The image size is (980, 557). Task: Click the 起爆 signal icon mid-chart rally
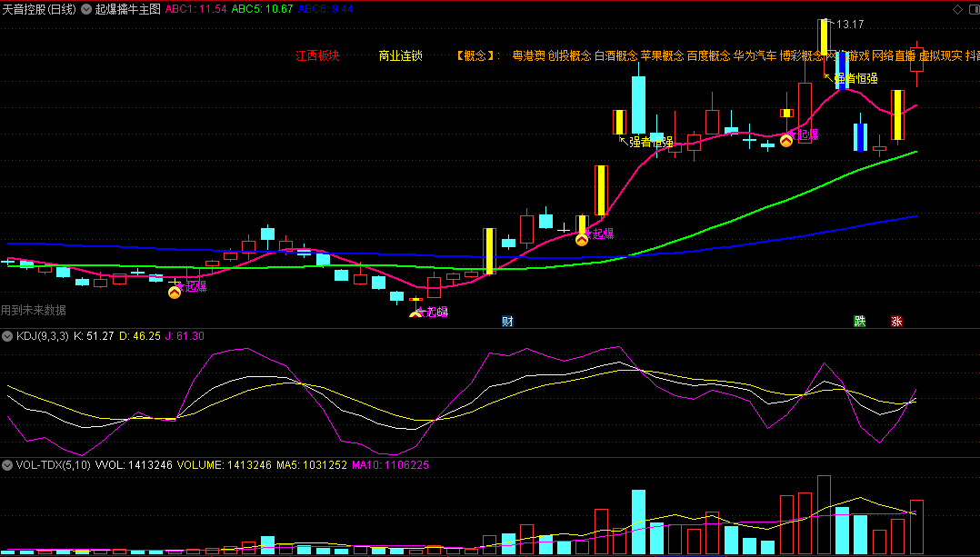(x=582, y=239)
